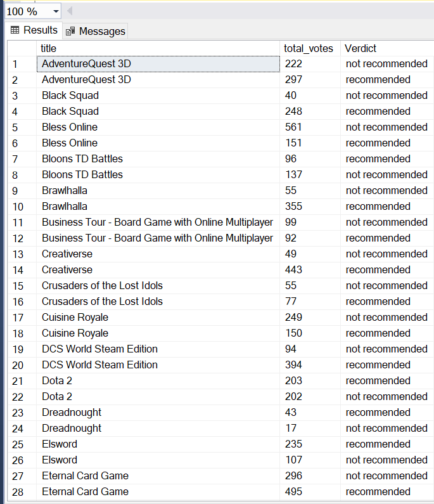Click the 99 votes cell
Image resolution: width=434 pixels, height=504 pixels.
[310, 223]
